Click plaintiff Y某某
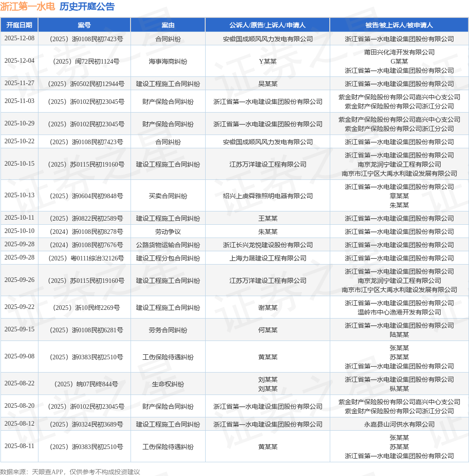Screen dimensions: 469x476 pos(267,61)
